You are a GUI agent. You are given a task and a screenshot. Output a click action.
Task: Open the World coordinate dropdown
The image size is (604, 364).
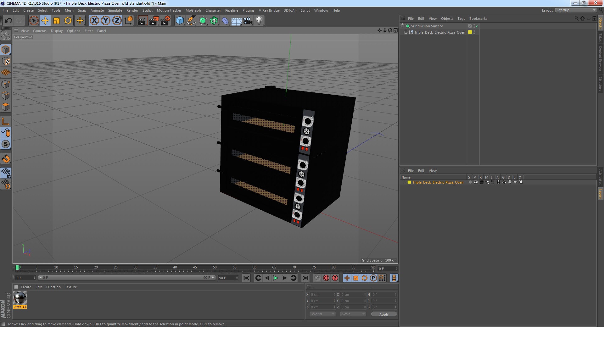tap(322, 314)
